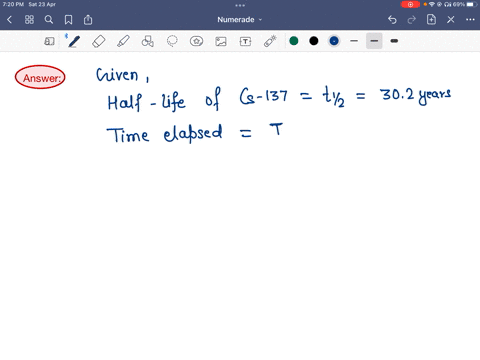Choose the blue pen color

pyautogui.click(x=334, y=41)
